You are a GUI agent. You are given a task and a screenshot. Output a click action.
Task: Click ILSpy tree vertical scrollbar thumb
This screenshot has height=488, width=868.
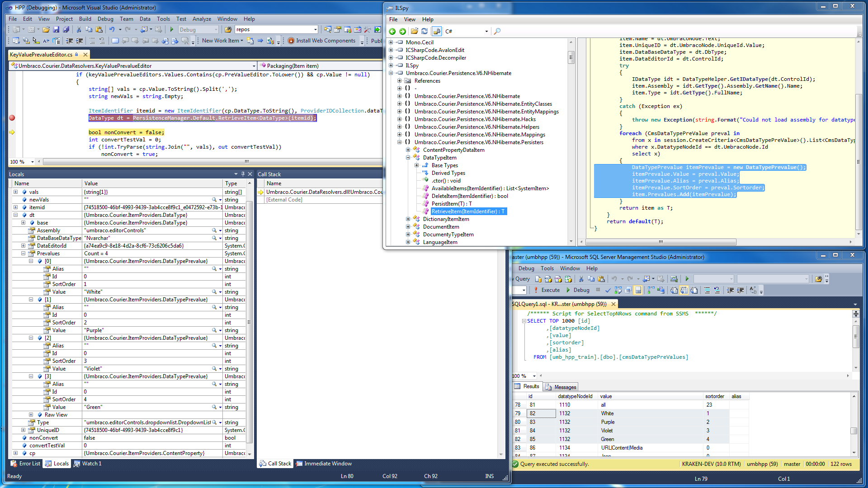tap(571, 58)
